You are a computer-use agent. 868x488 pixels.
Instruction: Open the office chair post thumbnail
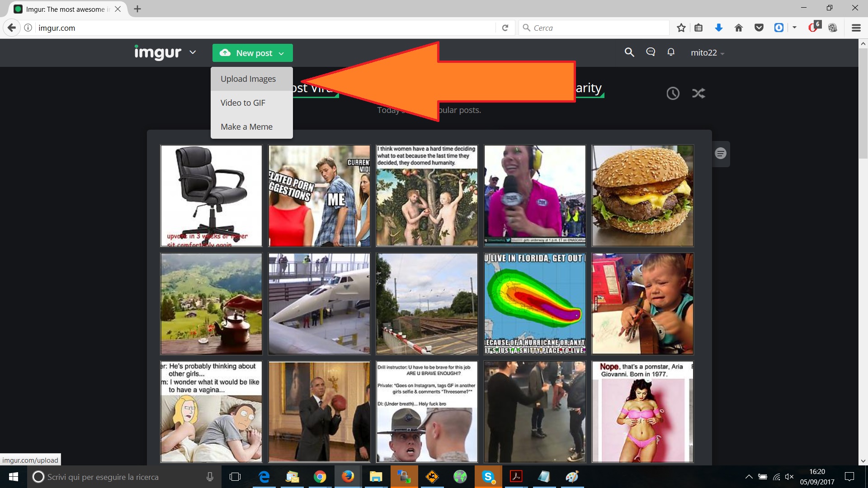(x=211, y=196)
